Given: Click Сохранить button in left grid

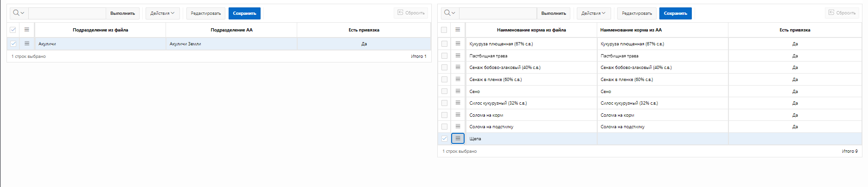Looking at the screenshot, I should (x=244, y=13).
